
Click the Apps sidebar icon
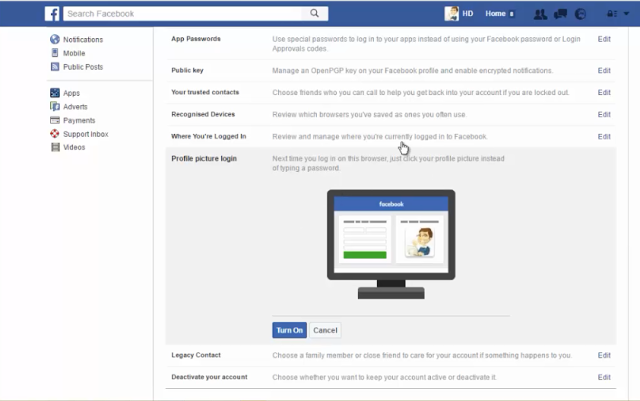(55, 93)
